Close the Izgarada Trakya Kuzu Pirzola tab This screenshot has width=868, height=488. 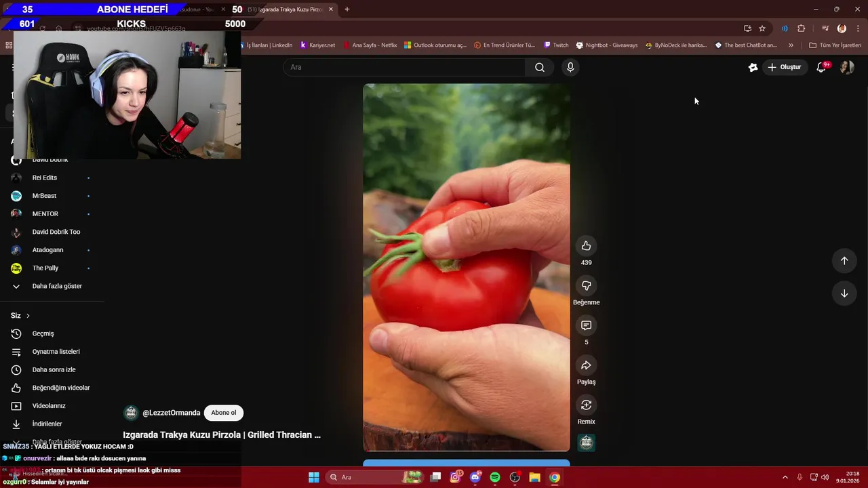tap(331, 9)
